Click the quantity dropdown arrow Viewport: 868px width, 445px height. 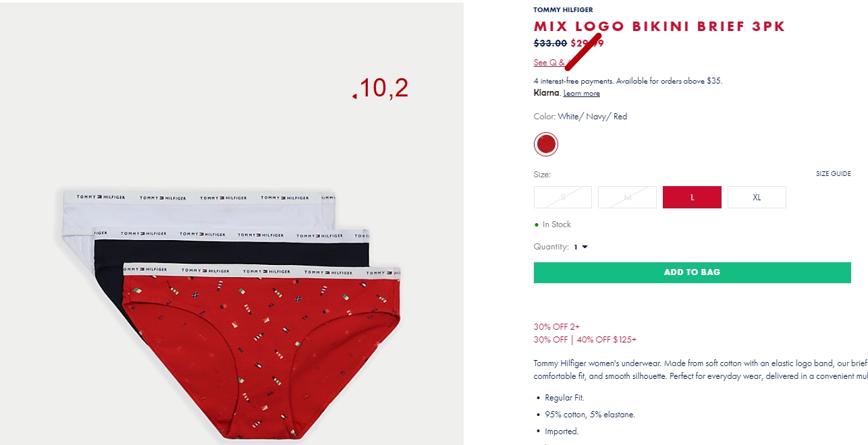tap(585, 247)
